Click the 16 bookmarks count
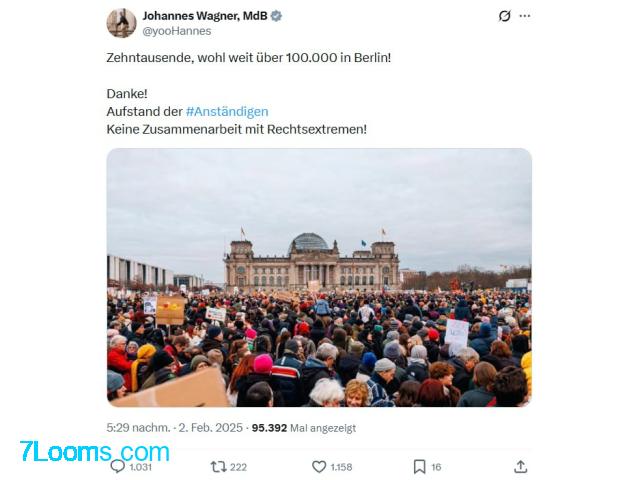640x480 pixels. point(436,467)
